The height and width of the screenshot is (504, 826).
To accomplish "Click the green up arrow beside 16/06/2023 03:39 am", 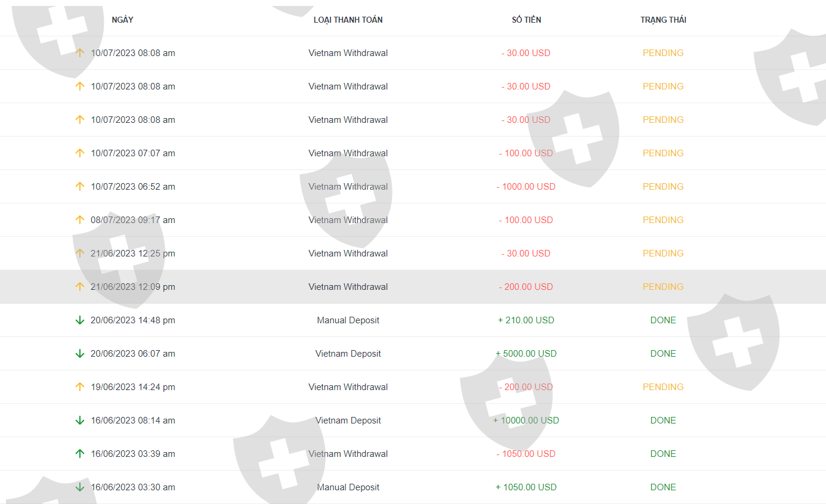I will pos(80,454).
